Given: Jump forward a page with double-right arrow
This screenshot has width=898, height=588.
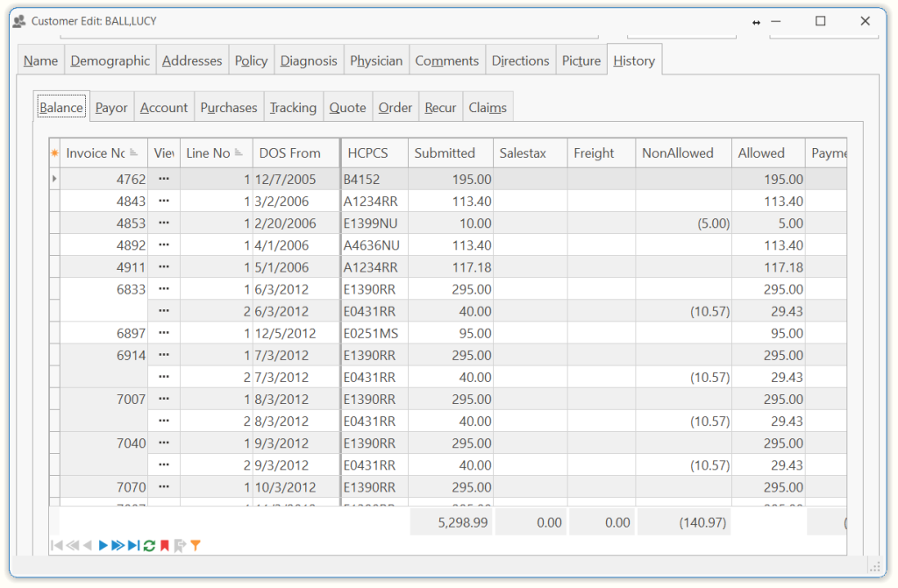Looking at the screenshot, I should click(x=118, y=545).
